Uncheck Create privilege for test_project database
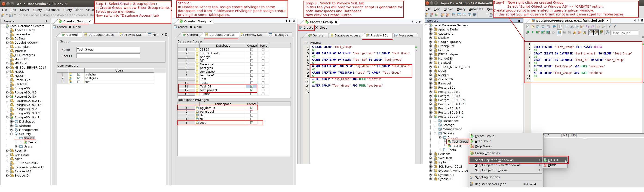Viewport: 644px width, 192px height. coord(251,90)
